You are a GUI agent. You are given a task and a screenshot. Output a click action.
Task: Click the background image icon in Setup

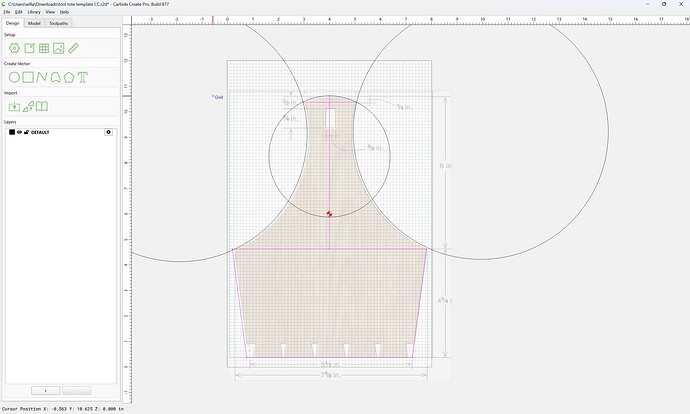pyautogui.click(x=59, y=48)
